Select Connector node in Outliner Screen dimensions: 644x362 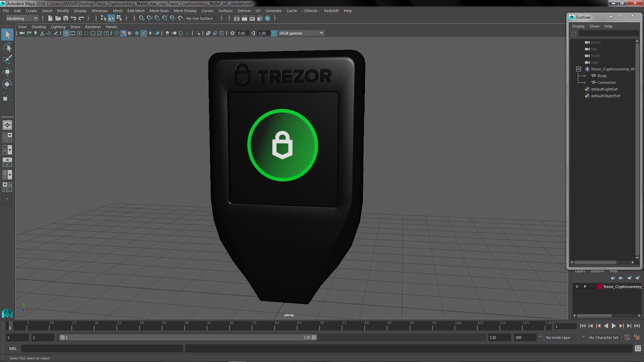tap(606, 82)
